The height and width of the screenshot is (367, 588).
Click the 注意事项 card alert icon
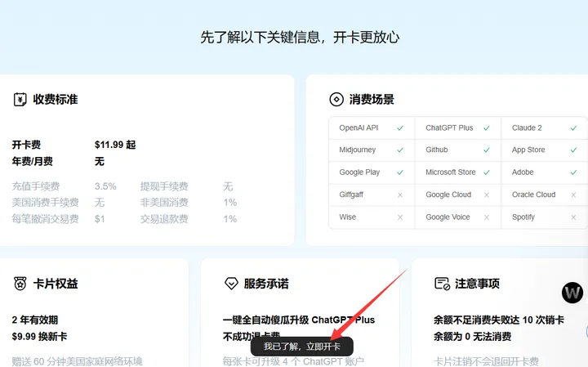pyautogui.click(x=442, y=284)
